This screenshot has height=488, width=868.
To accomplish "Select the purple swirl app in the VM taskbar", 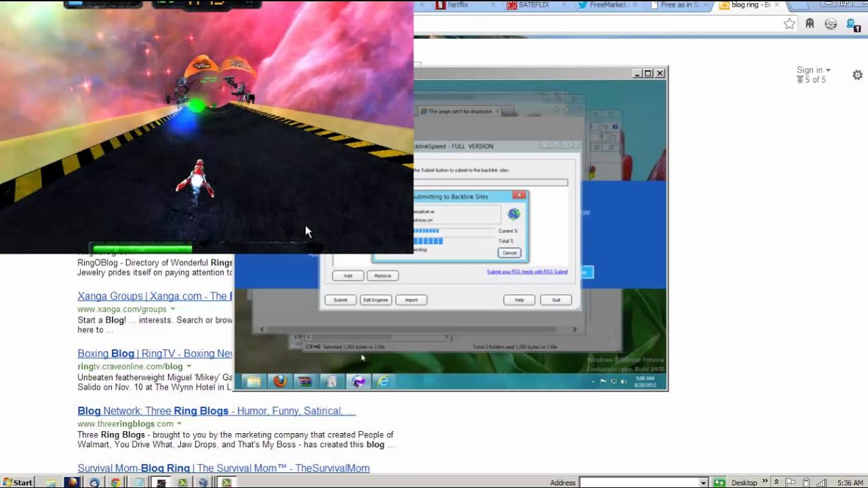I will [358, 382].
